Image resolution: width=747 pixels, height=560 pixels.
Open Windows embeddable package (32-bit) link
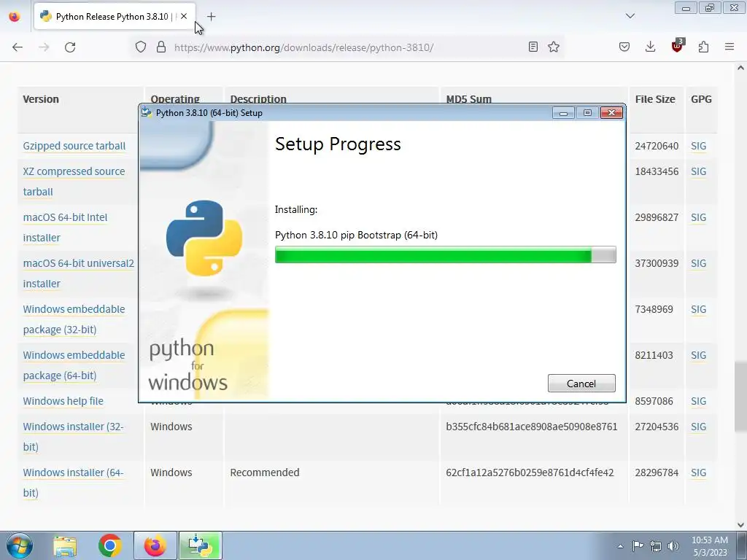click(74, 319)
